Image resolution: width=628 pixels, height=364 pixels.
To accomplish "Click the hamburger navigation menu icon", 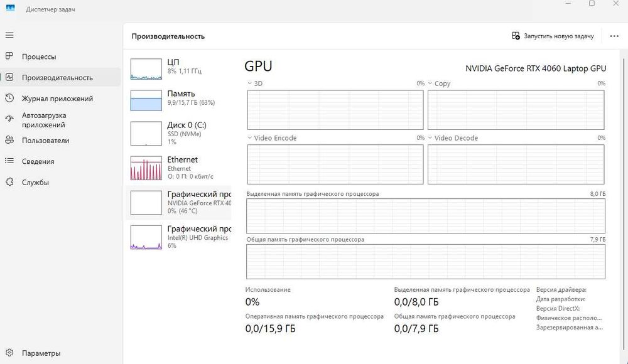I will click(9, 35).
